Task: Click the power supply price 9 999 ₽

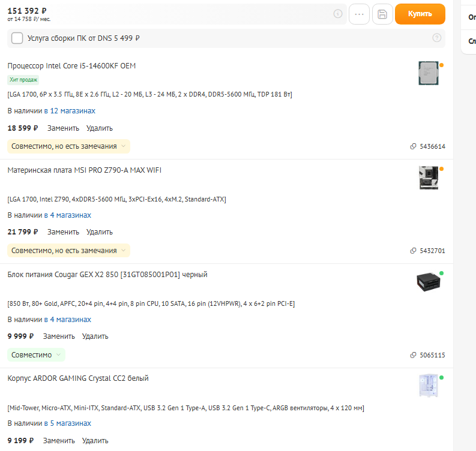Action: click(x=20, y=336)
